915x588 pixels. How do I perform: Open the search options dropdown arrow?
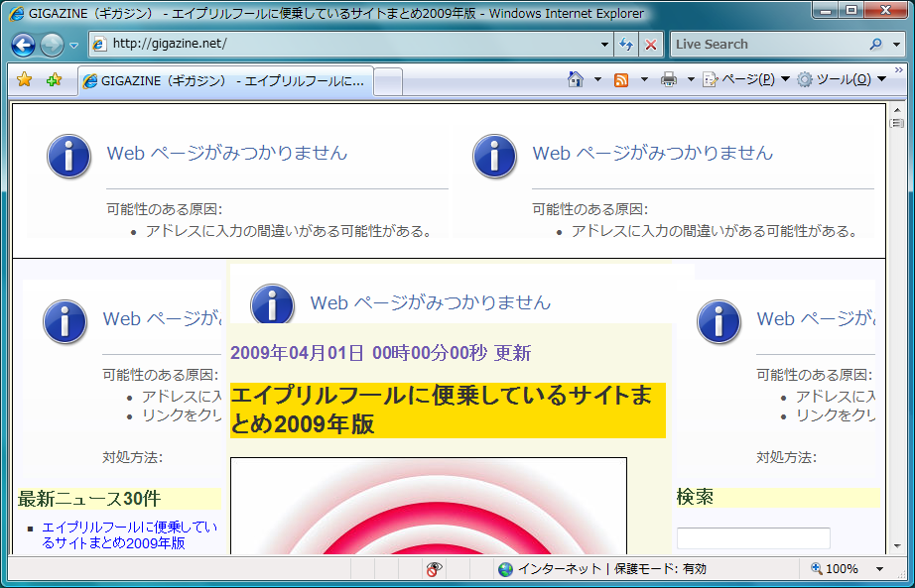click(x=897, y=45)
